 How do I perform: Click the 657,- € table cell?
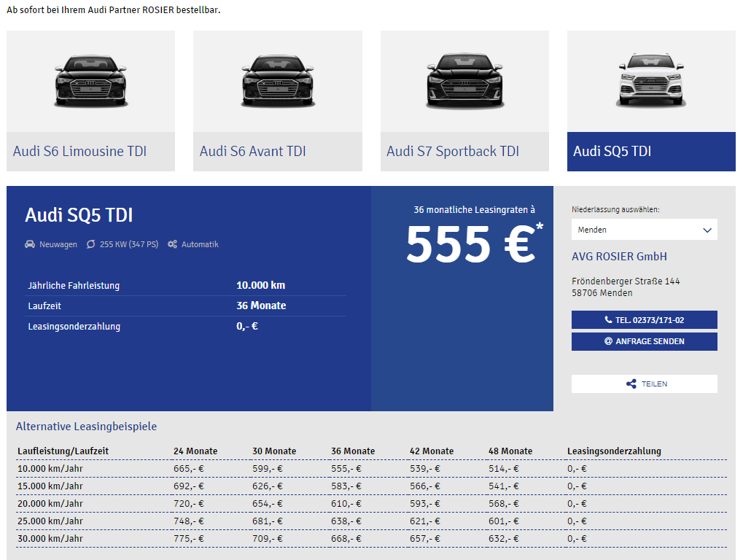coord(424,539)
